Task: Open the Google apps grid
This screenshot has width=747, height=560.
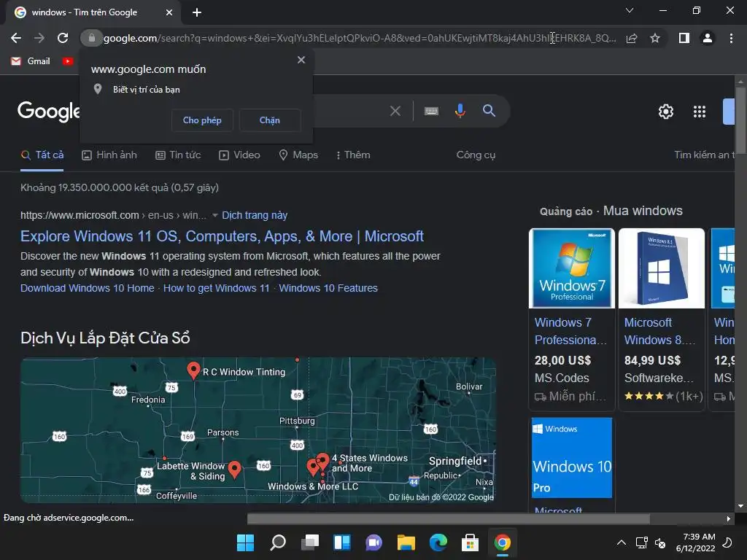Action: click(x=700, y=112)
